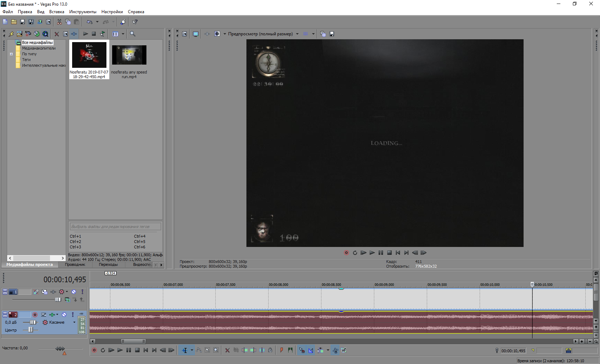
Task: Click the Extract Audio from CD icon
Action: [37, 34]
